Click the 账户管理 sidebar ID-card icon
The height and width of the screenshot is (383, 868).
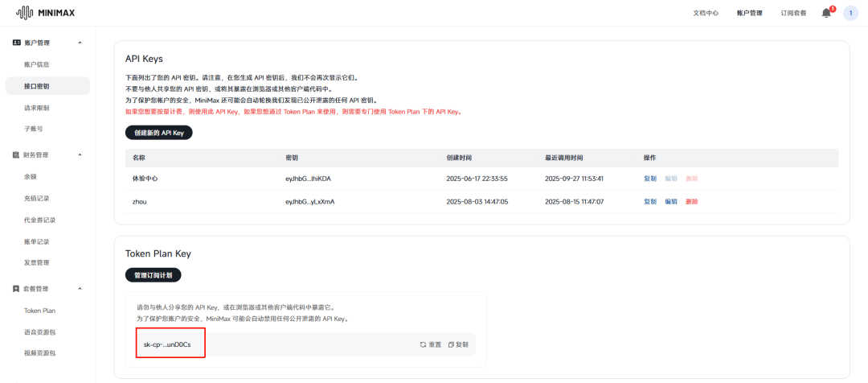point(16,43)
